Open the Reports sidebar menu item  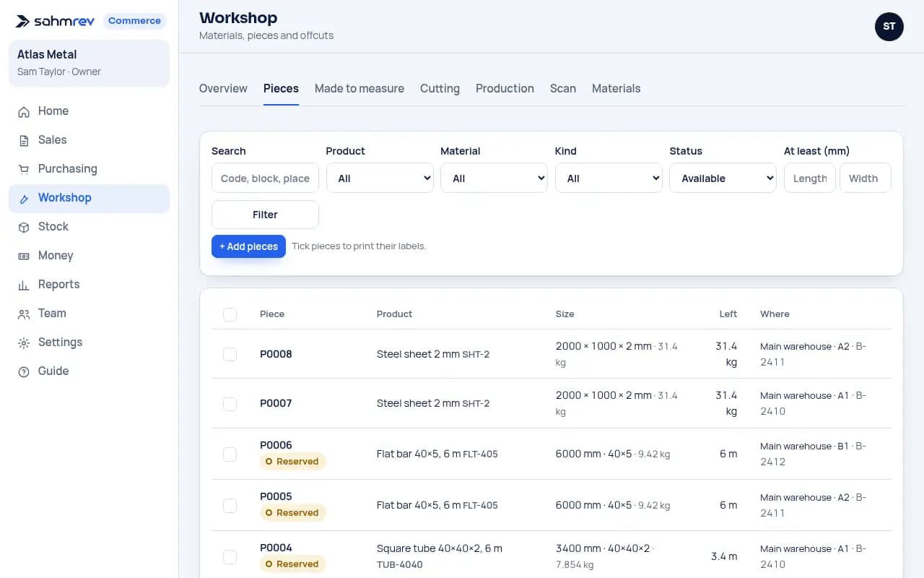pos(90,285)
